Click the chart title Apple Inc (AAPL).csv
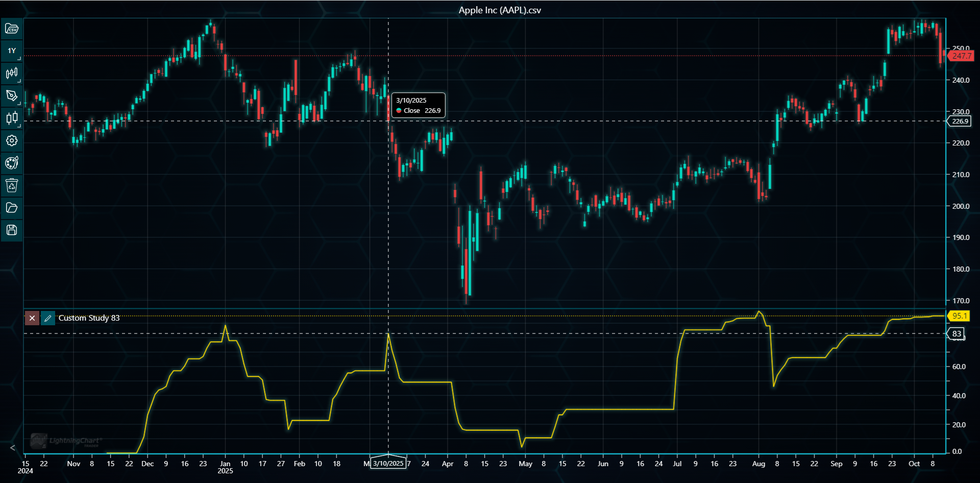The height and width of the screenshot is (483, 980). pyautogui.click(x=500, y=10)
